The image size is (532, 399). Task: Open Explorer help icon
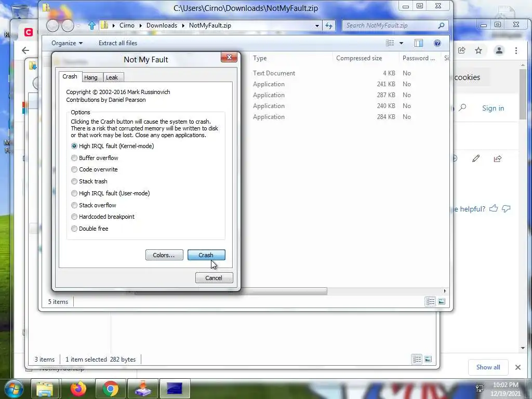tap(437, 43)
